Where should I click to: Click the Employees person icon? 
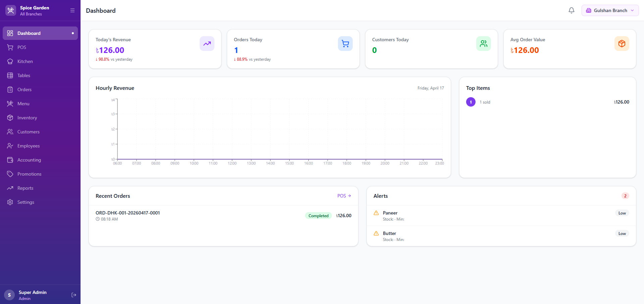(10, 146)
